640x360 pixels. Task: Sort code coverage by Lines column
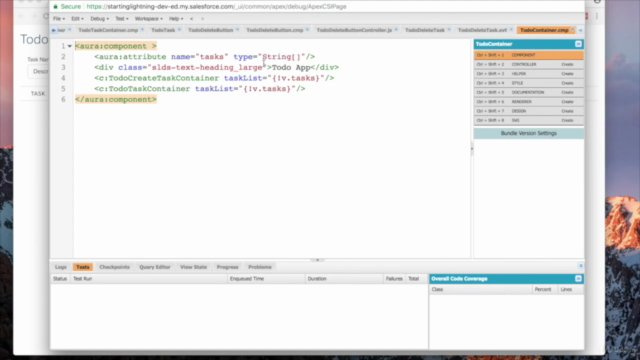(x=570, y=289)
